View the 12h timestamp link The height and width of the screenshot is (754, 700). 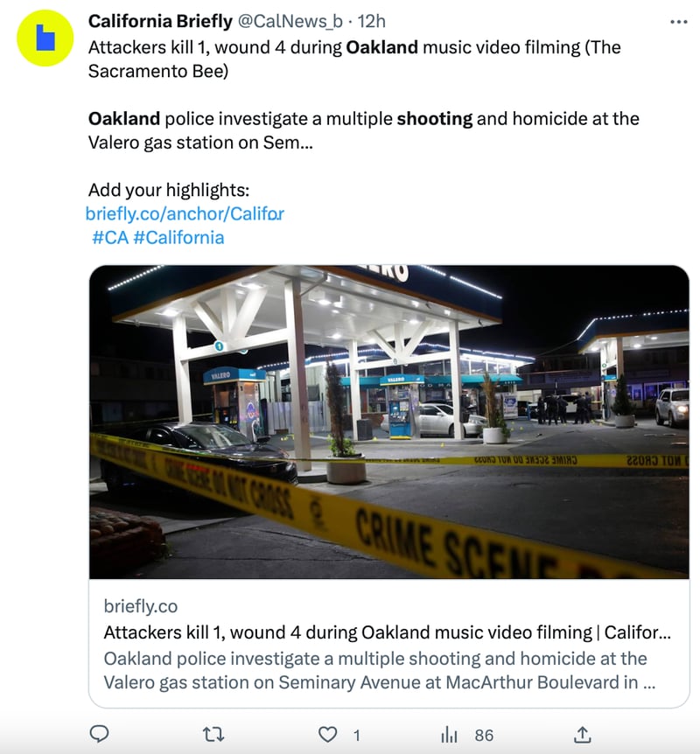pos(371,21)
